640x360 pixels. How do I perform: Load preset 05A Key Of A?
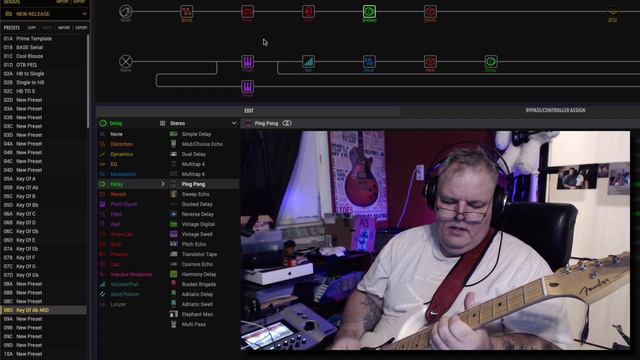pyautogui.click(x=26, y=179)
